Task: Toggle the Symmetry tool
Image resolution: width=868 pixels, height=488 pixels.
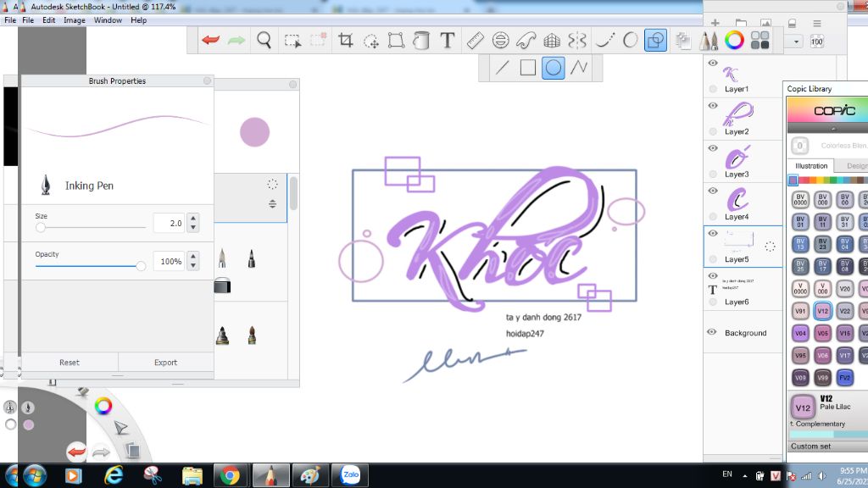Action: [576, 40]
